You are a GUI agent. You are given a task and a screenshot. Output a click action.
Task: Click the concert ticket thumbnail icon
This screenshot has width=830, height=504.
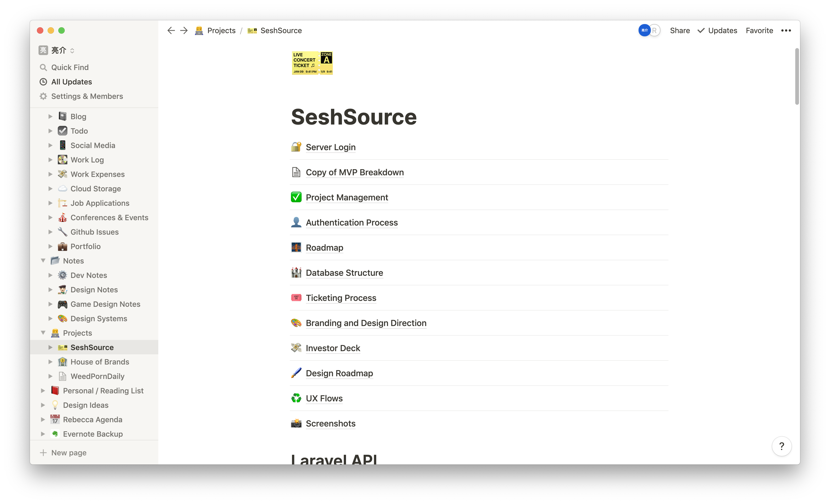tap(312, 63)
